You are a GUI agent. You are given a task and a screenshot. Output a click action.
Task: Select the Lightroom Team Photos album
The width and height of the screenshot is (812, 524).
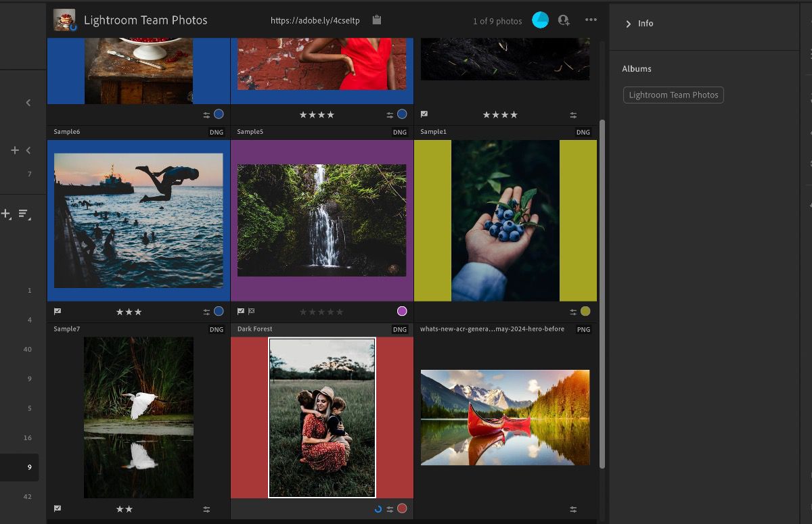[673, 95]
